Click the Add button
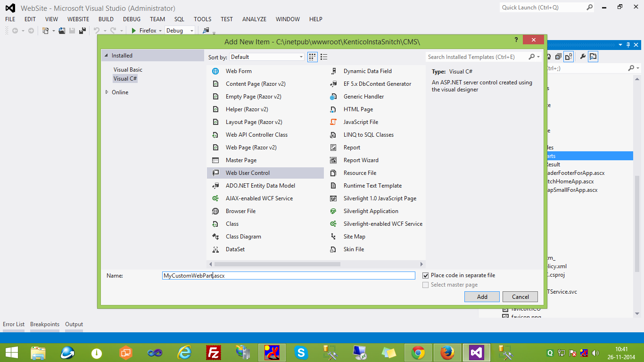 coord(482,297)
